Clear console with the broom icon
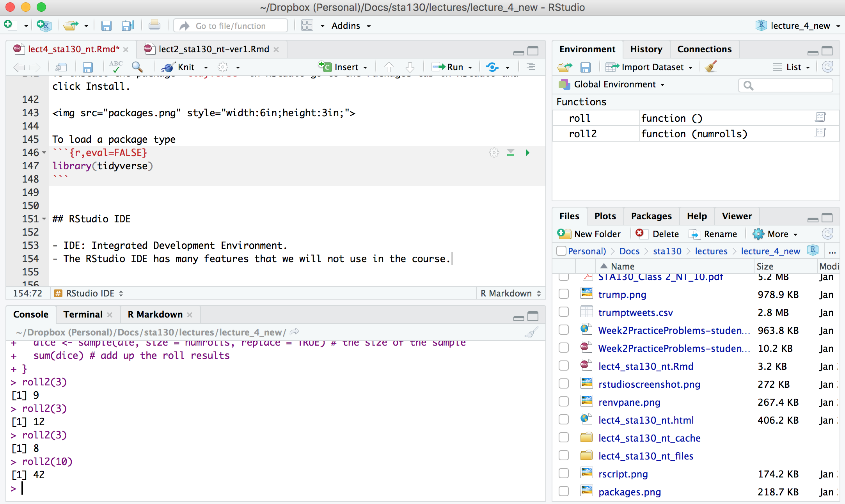 pyautogui.click(x=531, y=332)
